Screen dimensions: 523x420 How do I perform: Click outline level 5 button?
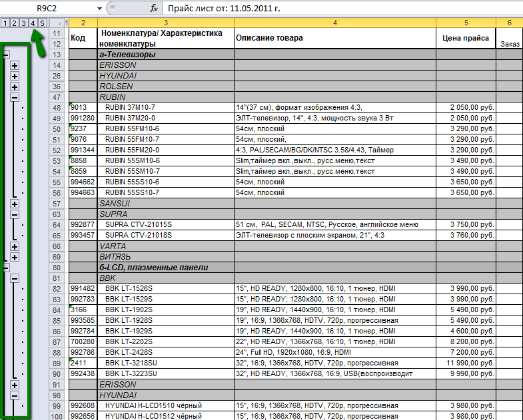coord(42,23)
